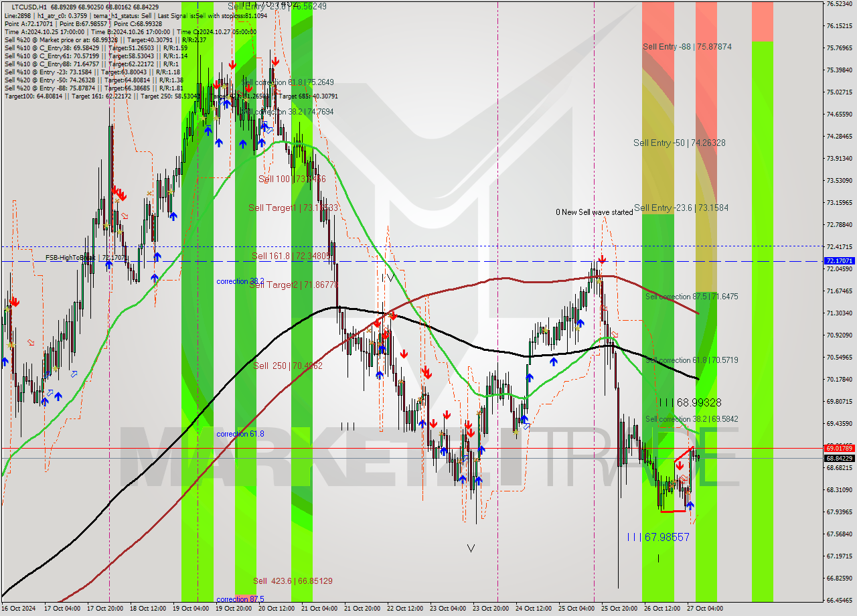
Task: Click the 70.92050 value on price axis
Action: click(x=839, y=335)
